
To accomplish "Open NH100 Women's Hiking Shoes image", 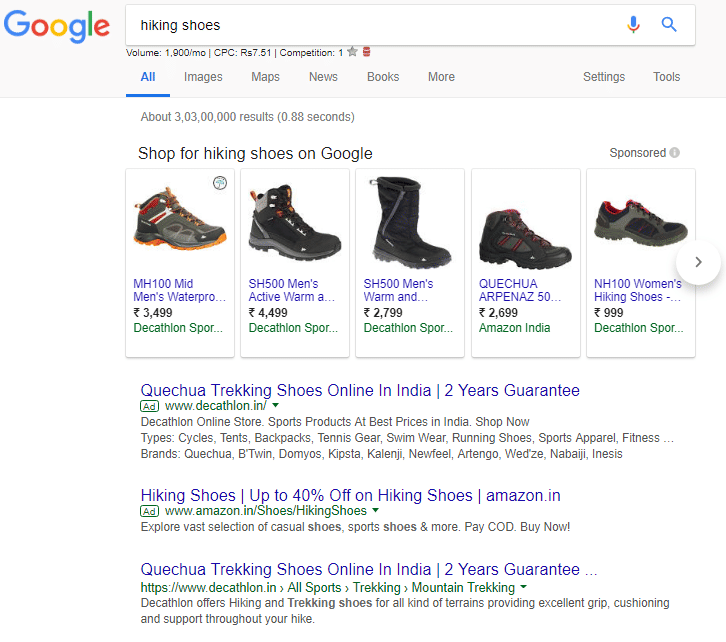I will [x=641, y=222].
